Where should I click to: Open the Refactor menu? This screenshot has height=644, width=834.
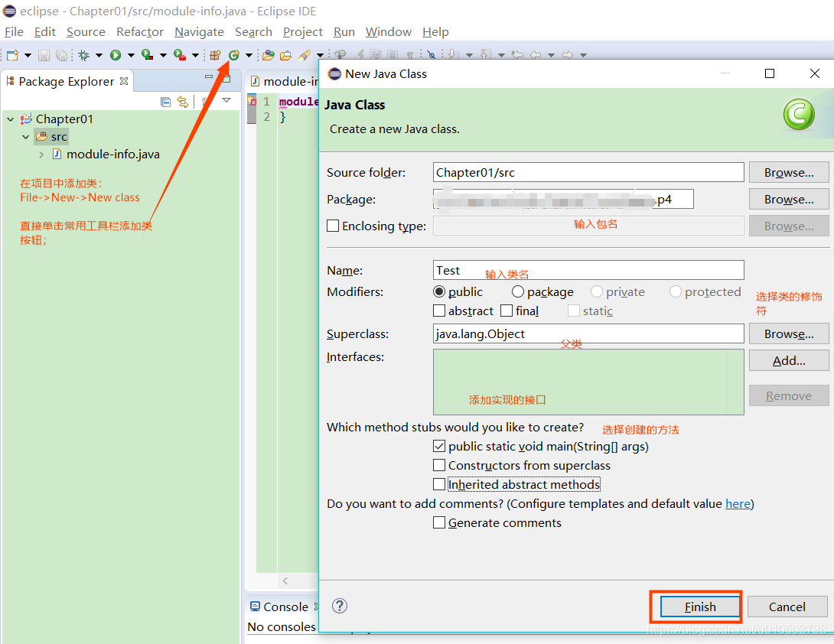click(x=140, y=32)
